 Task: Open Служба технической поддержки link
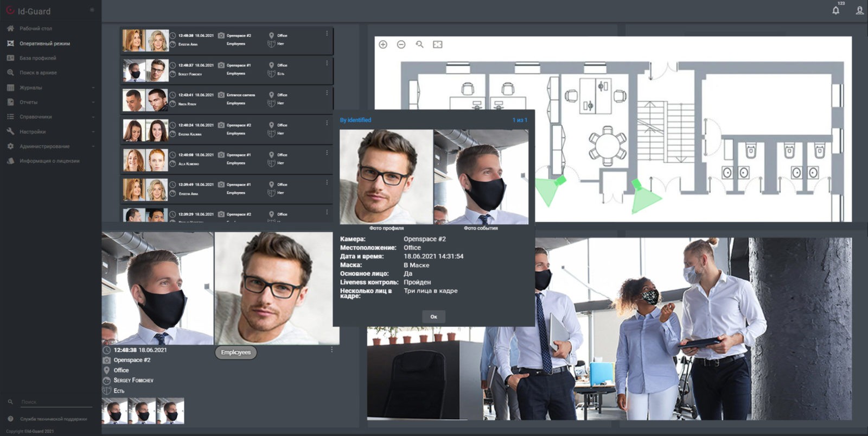(53, 419)
